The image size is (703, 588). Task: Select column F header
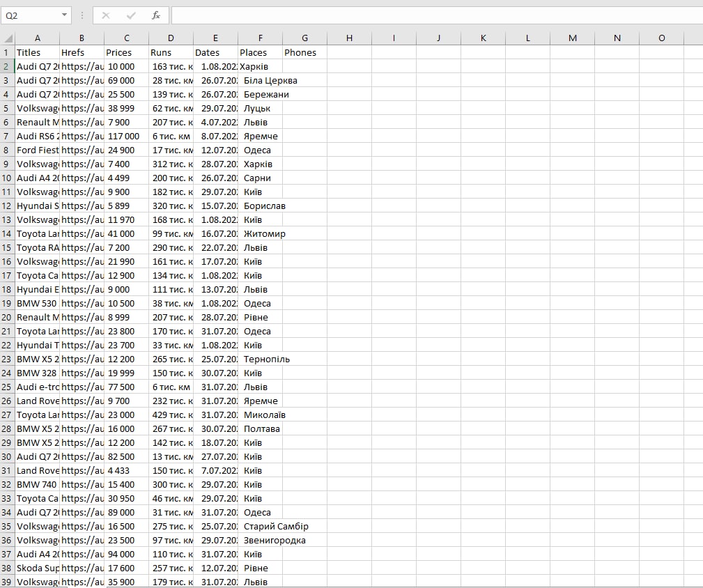tap(260, 38)
